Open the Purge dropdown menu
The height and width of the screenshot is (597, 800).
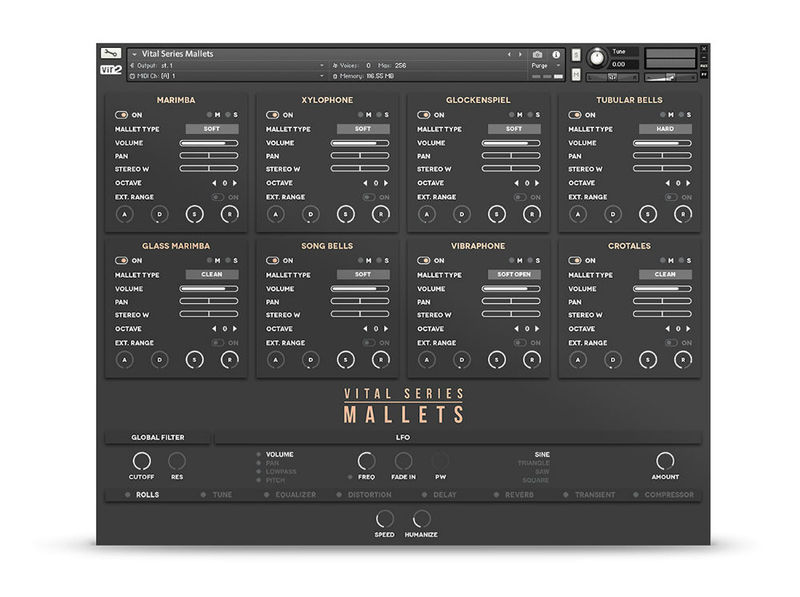[546, 65]
